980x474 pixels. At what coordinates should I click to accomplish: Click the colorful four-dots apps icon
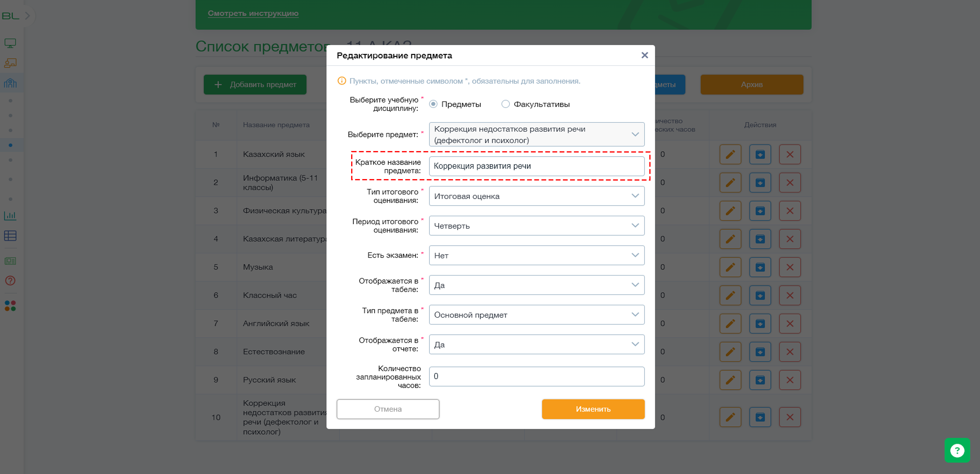(x=10, y=306)
